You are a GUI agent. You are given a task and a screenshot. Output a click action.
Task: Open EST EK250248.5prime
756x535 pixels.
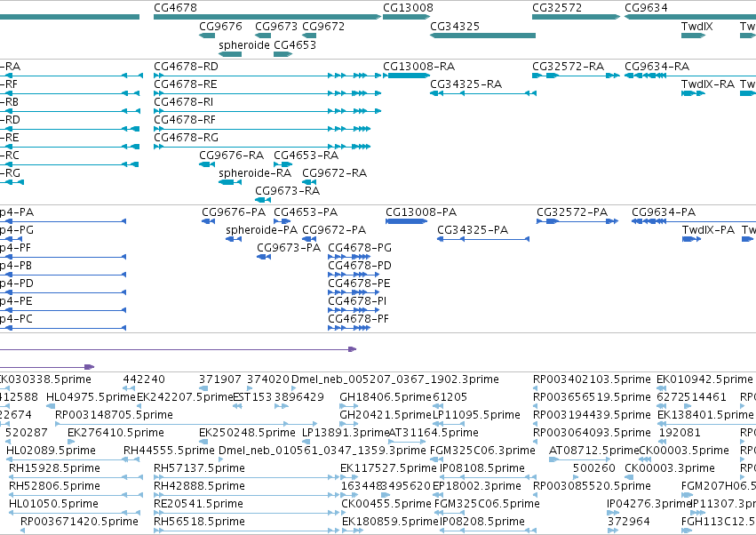[247, 433]
